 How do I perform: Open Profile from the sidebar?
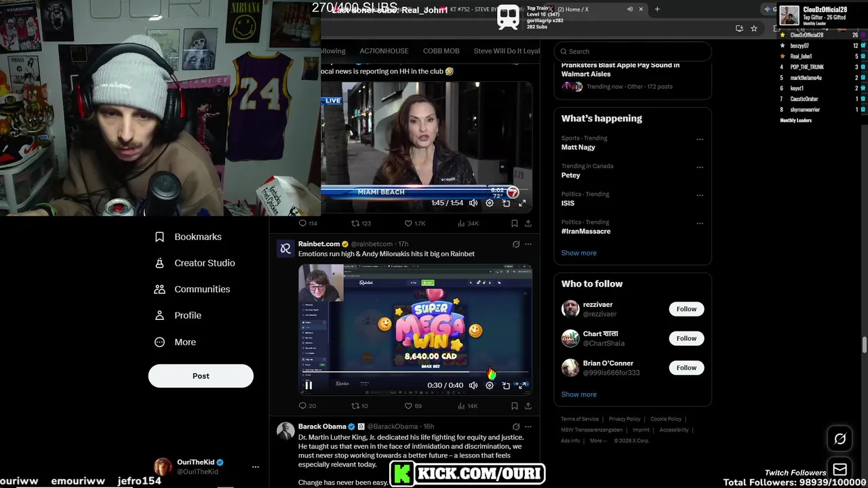pyautogui.click(x=178, y=315)
